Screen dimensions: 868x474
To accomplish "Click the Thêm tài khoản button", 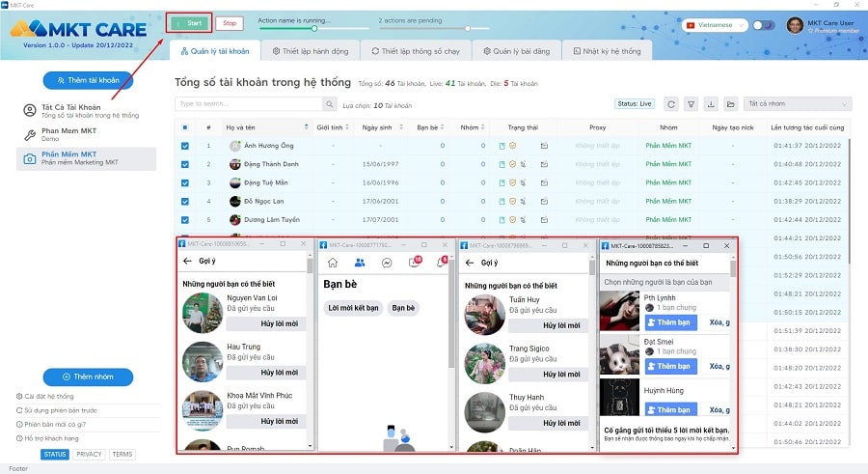I will [x=88, y=80].
